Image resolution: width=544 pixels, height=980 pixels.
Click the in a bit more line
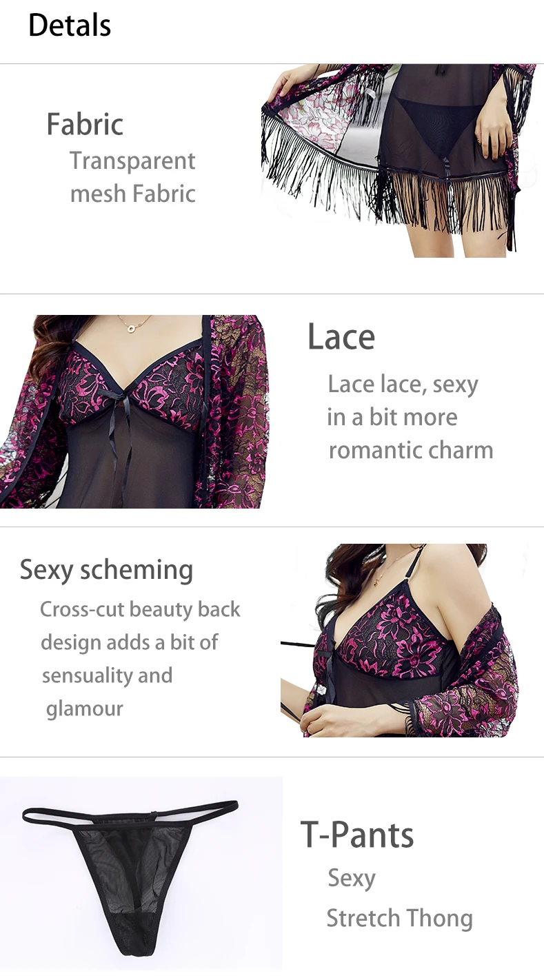[x=392, y=417]
